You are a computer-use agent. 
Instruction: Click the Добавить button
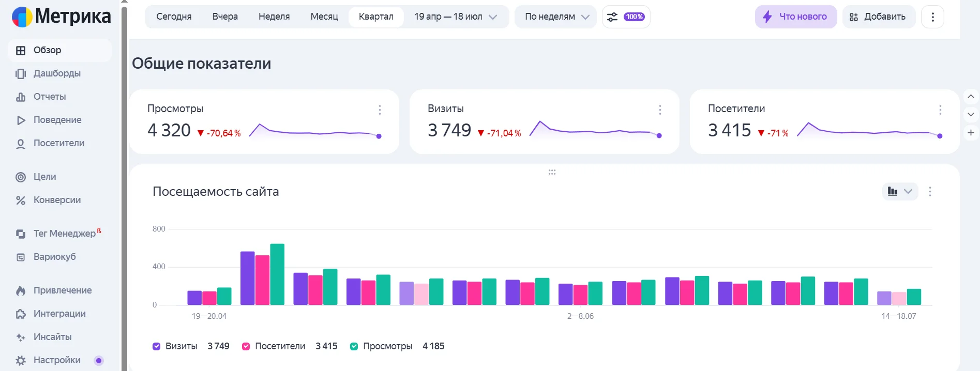878,17
